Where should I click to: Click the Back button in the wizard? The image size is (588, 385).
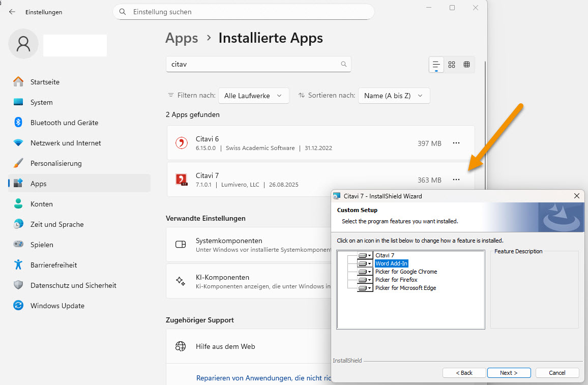click(464, 373)
